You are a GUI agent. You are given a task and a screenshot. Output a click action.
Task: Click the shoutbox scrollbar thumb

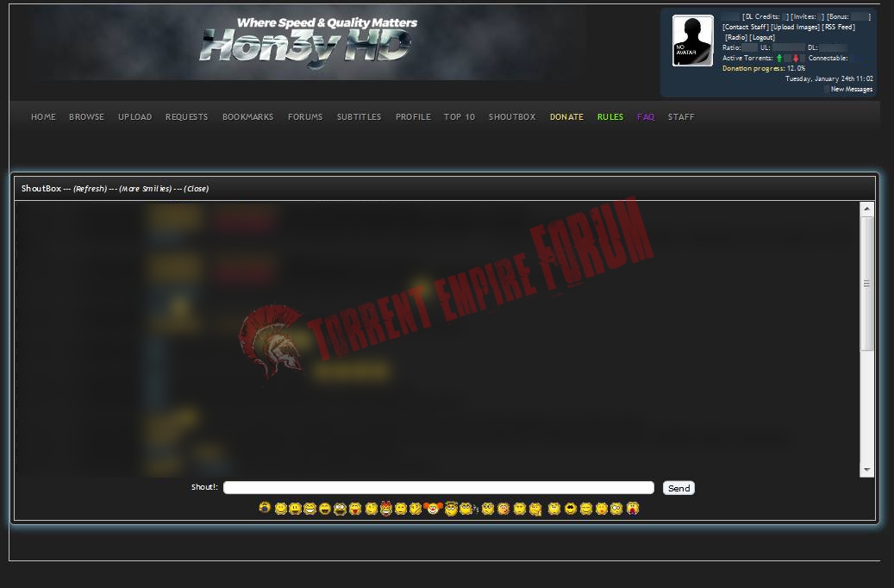[x=866, y=284]
